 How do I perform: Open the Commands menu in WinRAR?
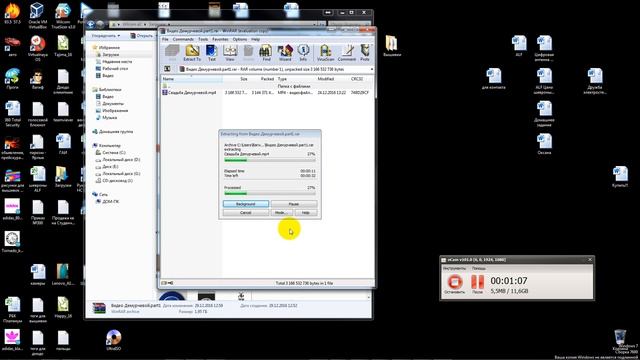point(183,39)
